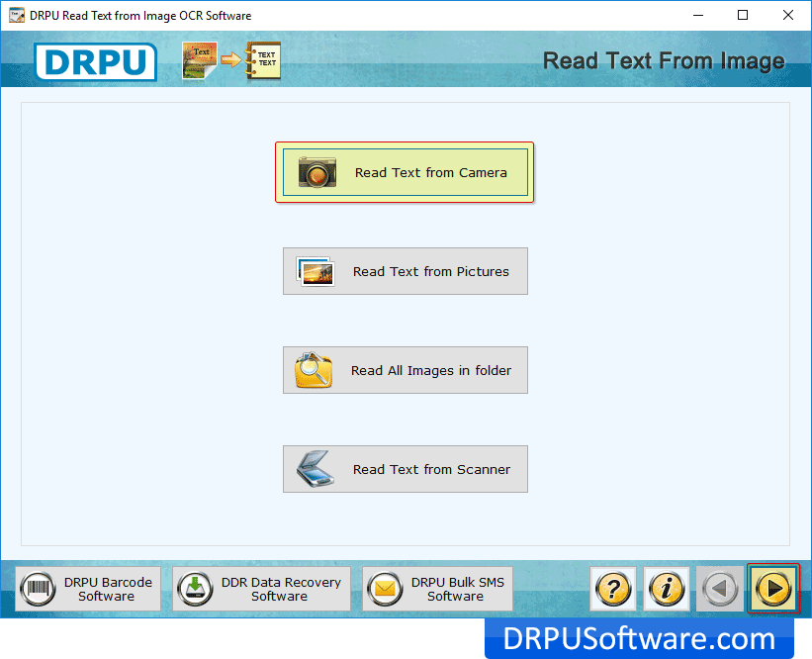Click the barcode icon in bottom bar
The width and height of the screenshot is (812, 659).
coord(37,590)
